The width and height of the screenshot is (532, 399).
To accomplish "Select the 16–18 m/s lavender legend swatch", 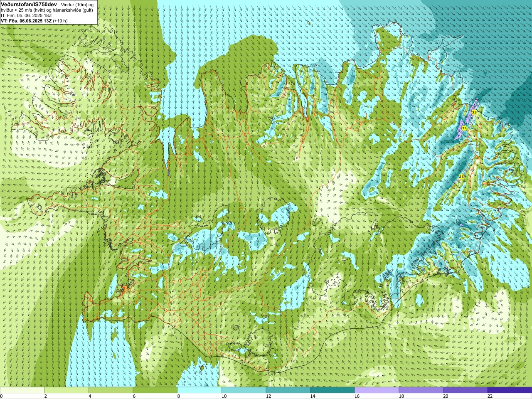I will [x=377, y=390].
